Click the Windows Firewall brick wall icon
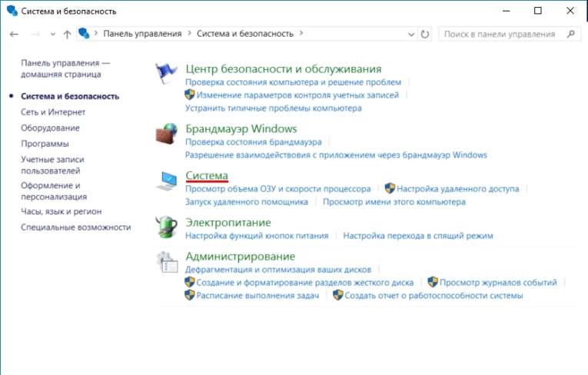 click(167, 134)
